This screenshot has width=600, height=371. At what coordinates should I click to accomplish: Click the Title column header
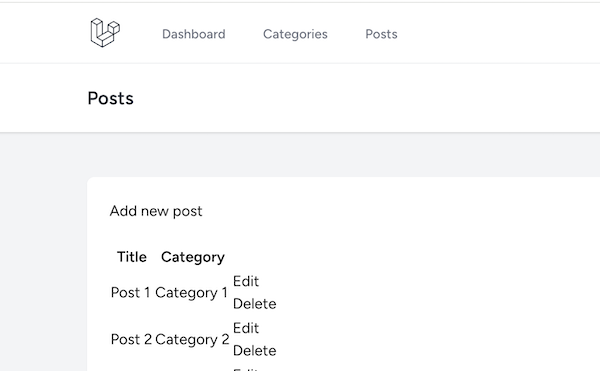pos(132,257)
